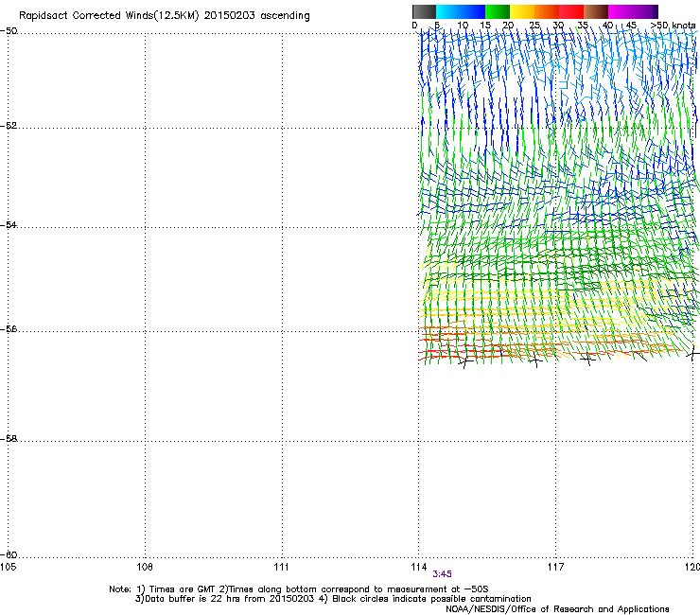Click the 'Times are GMT' note line

click(299, 589)
